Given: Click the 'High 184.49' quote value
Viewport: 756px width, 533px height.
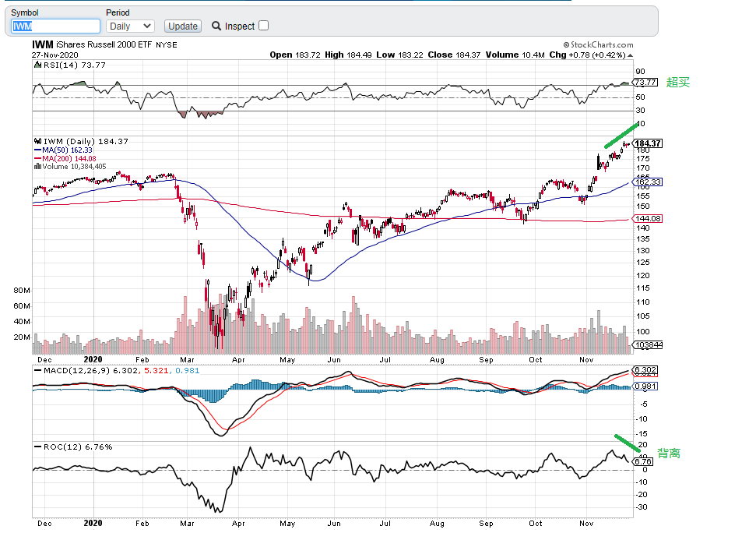Looking at the screenshot, I should (x=348, y=55).
